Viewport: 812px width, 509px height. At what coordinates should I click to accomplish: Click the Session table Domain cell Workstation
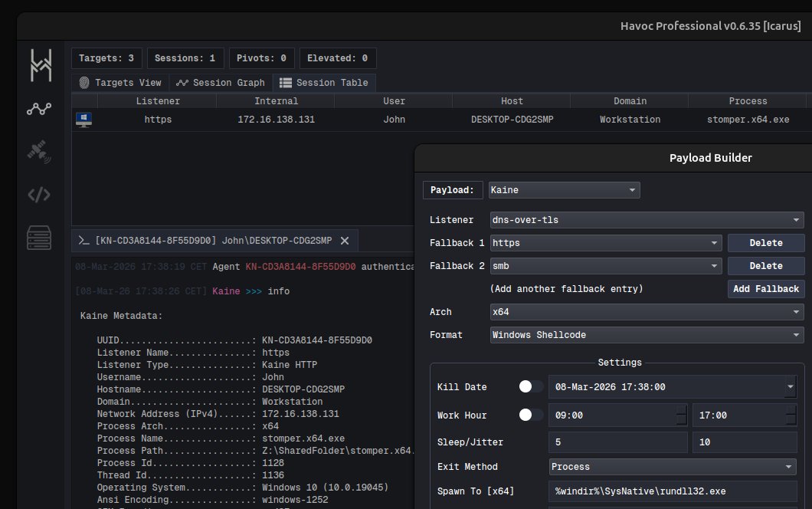point(630,120)
